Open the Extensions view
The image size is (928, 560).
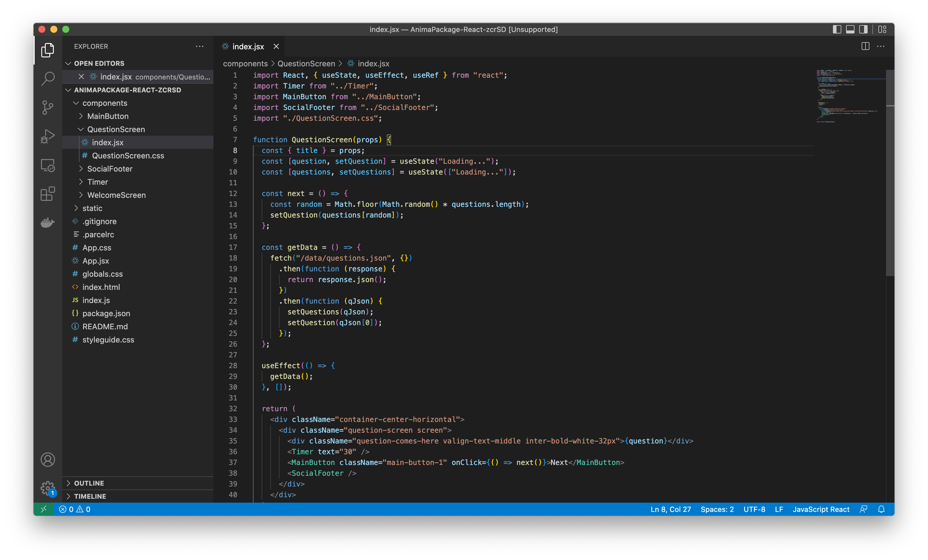pyautogui.click(x=48, y=194)
